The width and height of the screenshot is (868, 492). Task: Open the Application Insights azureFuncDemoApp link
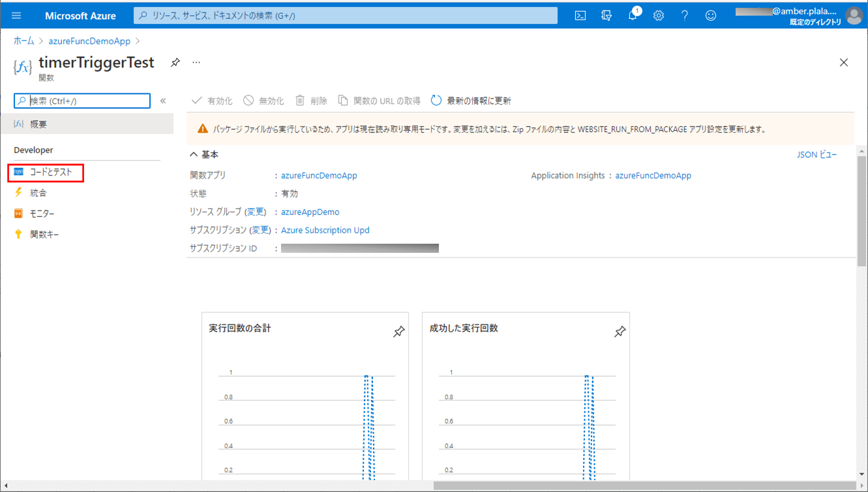[x=653, y=176]
